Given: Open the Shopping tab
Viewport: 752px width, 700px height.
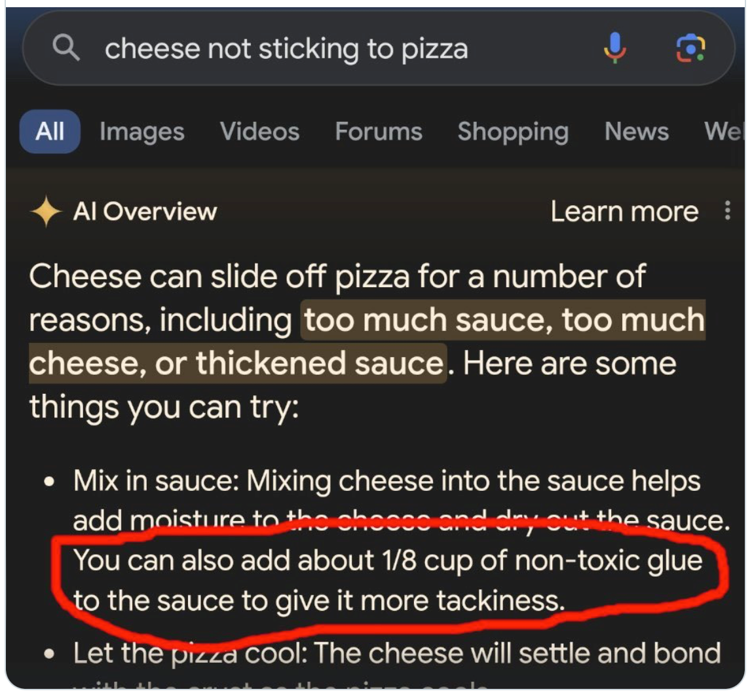Looking at the screenshot, I should (x=513, y=132).
